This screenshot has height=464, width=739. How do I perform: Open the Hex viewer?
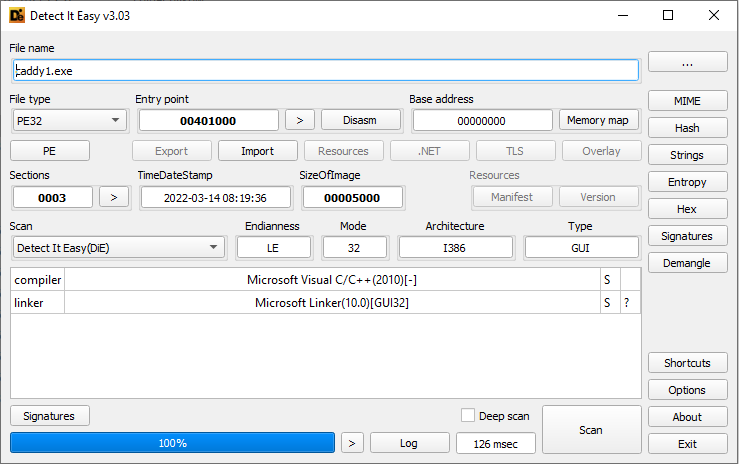(687, 209)
